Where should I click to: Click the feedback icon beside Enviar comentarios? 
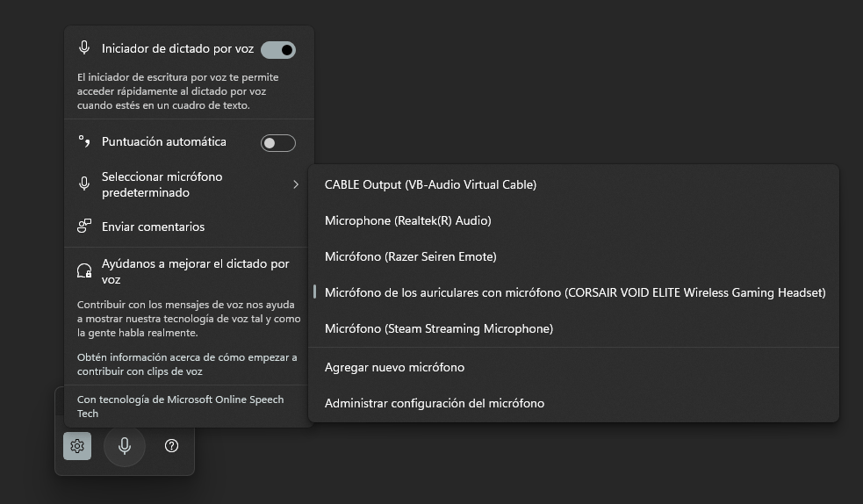[84, 227]
